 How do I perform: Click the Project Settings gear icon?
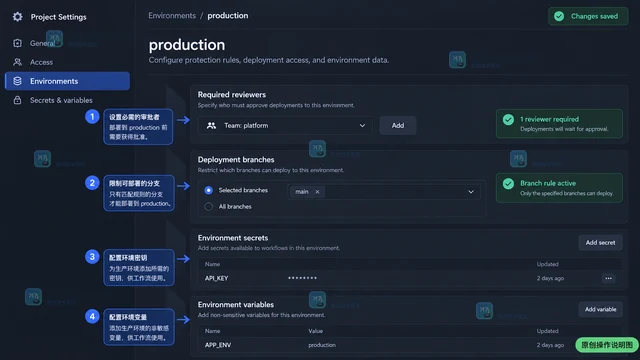coord(18,17)
